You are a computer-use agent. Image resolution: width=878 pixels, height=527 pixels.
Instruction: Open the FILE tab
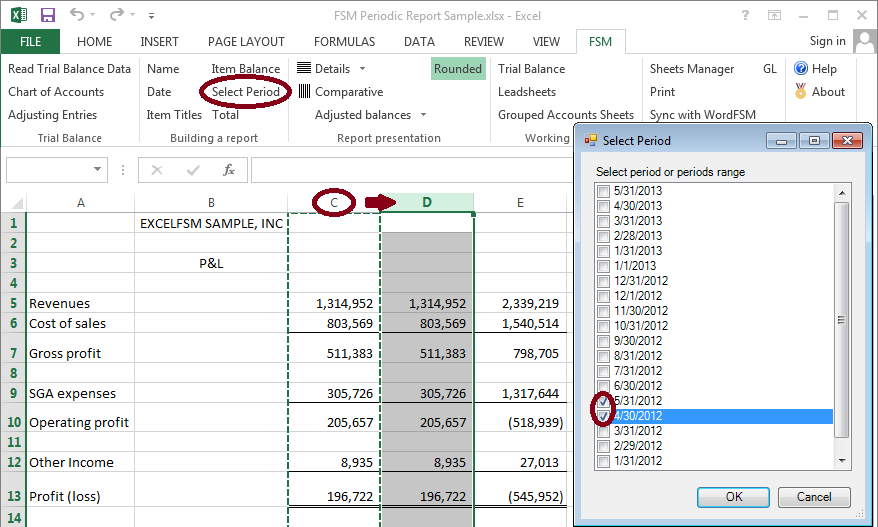(x=30, y=41)
